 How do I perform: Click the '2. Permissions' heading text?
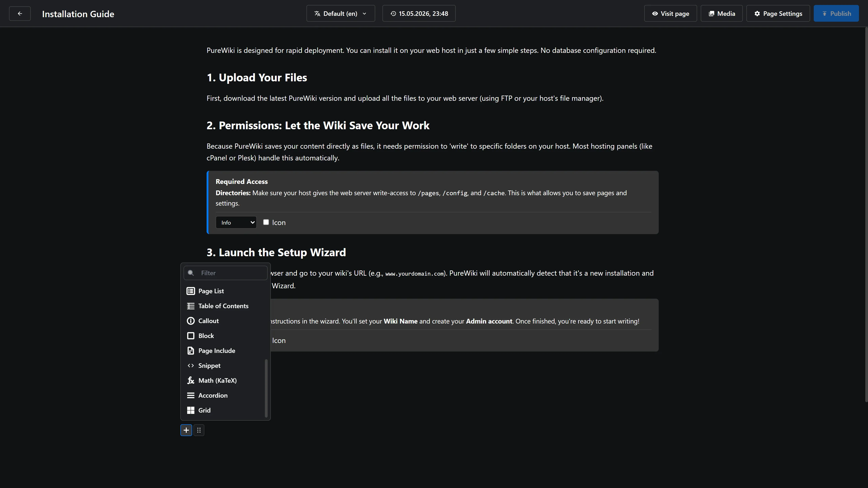[x=318, y=126]
